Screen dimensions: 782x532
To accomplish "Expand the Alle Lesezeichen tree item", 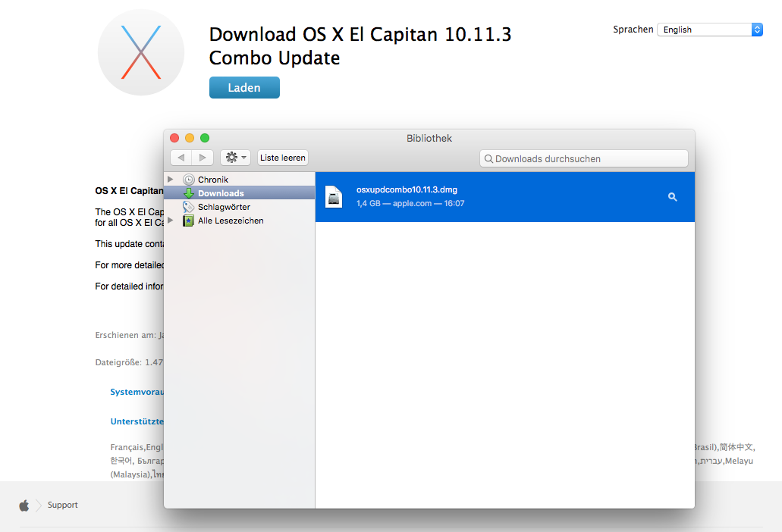I will pyautogui.click(x=171, y=221).
